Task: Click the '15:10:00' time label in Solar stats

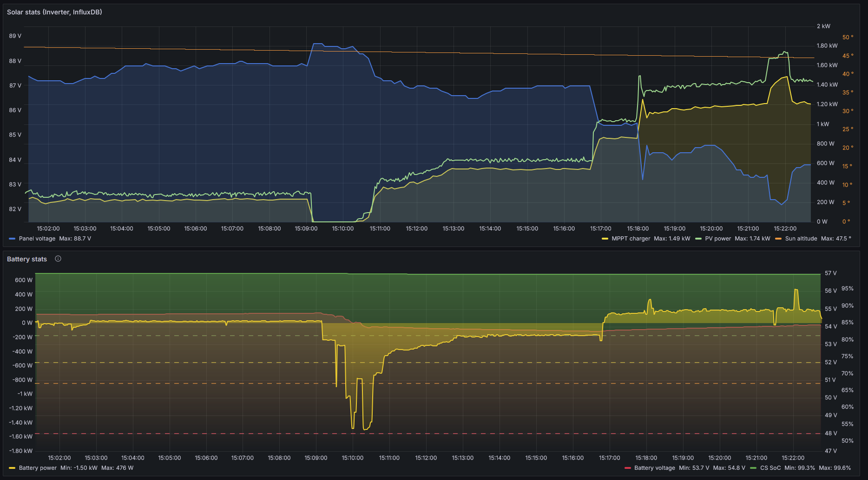Action: click(343, 228)
